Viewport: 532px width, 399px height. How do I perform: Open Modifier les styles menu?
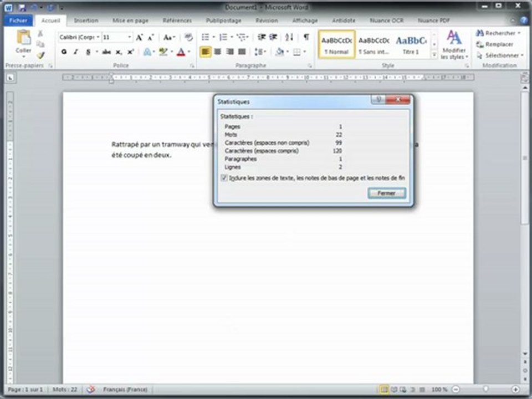(454, 44)
